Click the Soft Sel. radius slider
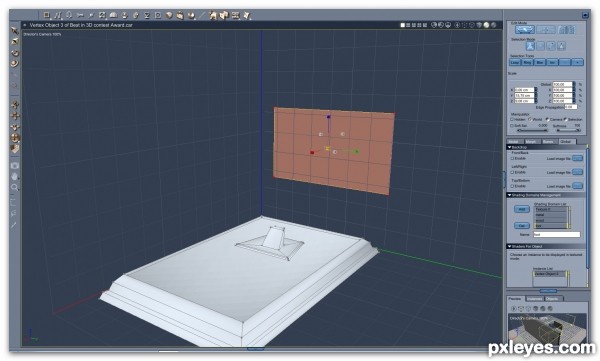The width and height of the screenshot is (600, 361). 532,131
